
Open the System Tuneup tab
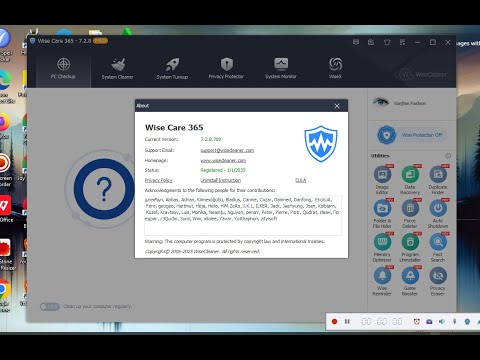click(x=172, y=68)
